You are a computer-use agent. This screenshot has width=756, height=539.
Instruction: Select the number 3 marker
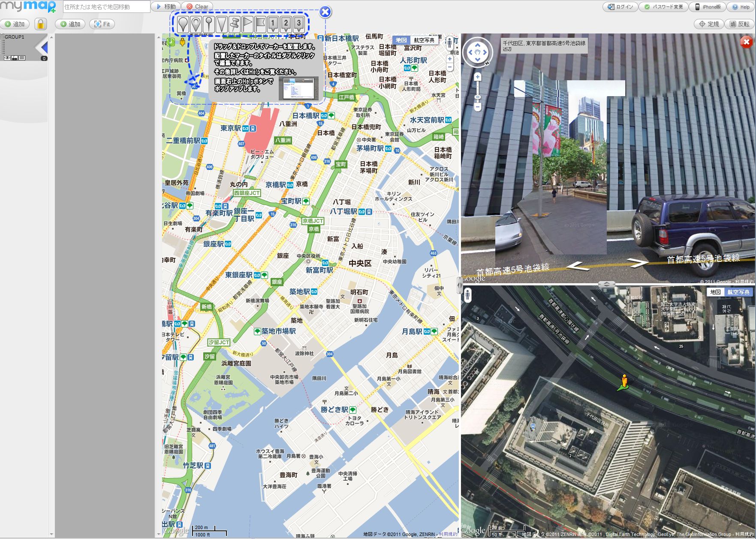299,24
